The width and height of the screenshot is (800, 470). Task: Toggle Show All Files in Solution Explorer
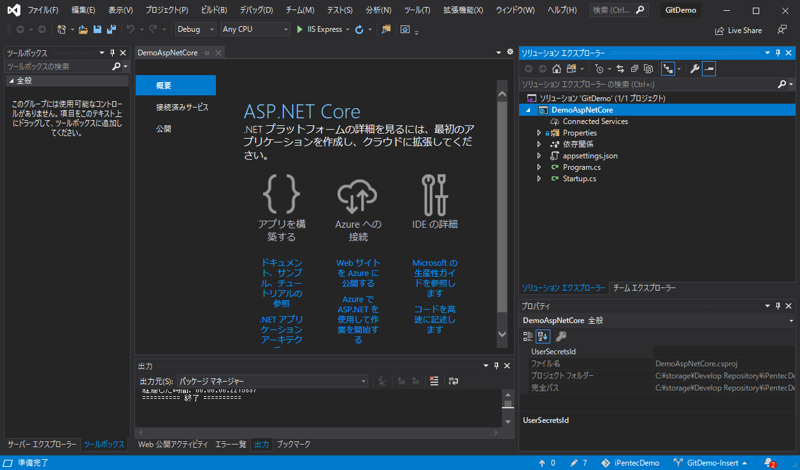pyautogui.click(x=648, y=68)
